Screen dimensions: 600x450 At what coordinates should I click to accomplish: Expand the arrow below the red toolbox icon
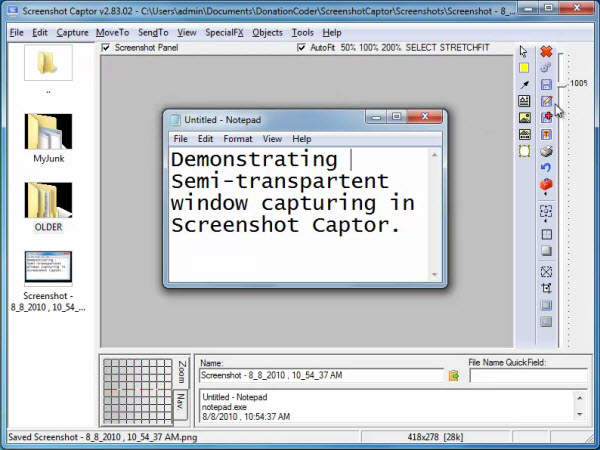[x=546, y=194]
